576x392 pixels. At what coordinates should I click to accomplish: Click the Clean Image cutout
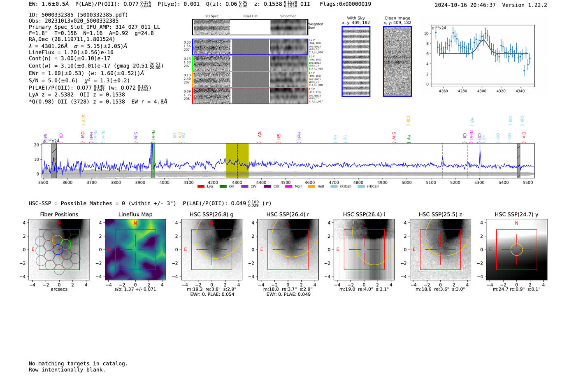click(x=397, y=61)
